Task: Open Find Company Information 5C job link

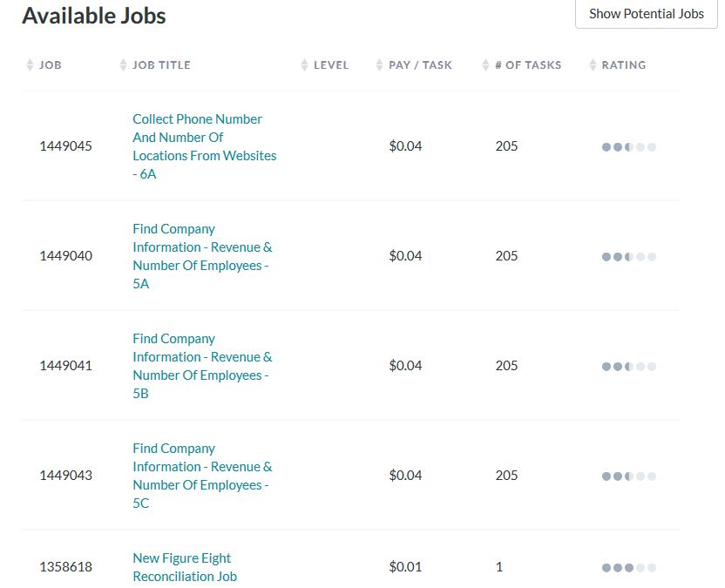Action: [x=202, y=476]
